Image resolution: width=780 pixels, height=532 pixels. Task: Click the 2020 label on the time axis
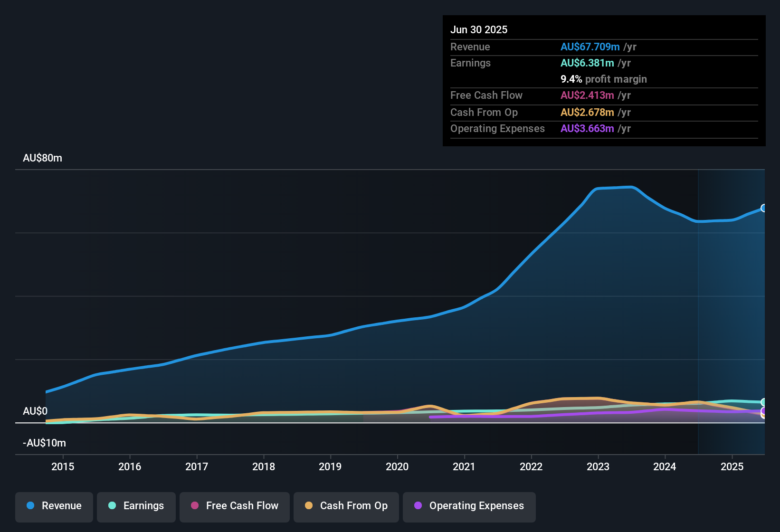coord(397,466)
